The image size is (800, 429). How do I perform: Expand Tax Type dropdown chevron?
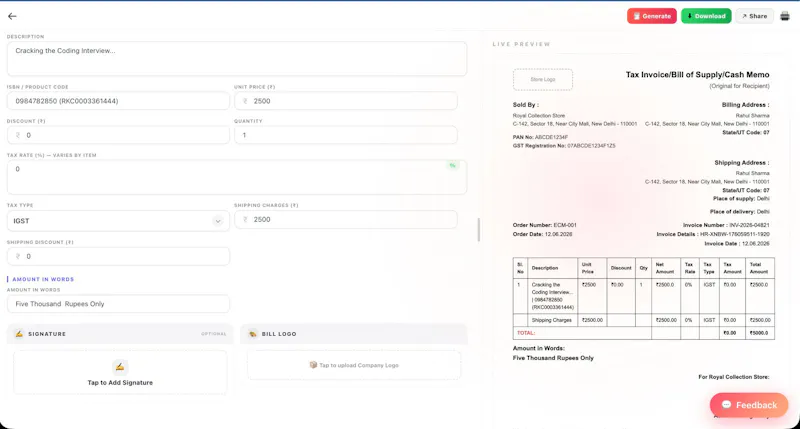pos(218,221)
